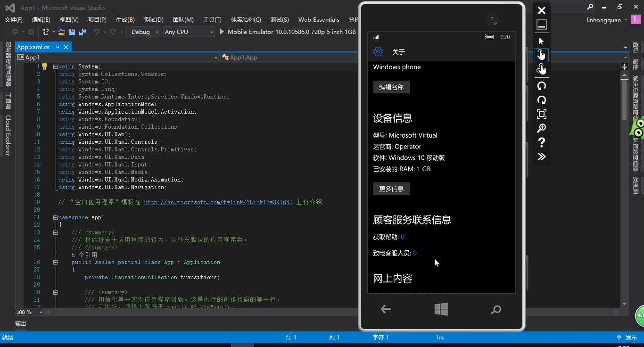Rotate emulator right
The height and width of the screenshot is (347, 644).
[541, 100]
